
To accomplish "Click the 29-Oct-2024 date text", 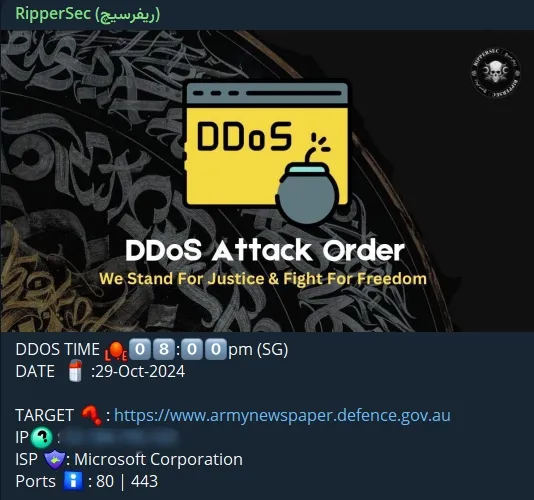I will [140, 371].
